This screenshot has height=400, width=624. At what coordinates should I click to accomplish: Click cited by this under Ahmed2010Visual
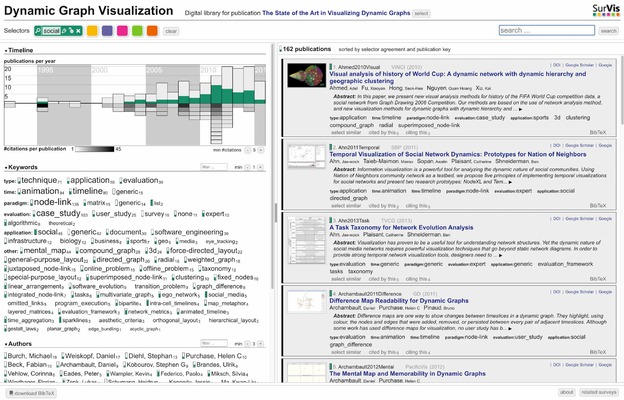pyautogui.click(x=384, y=133)
